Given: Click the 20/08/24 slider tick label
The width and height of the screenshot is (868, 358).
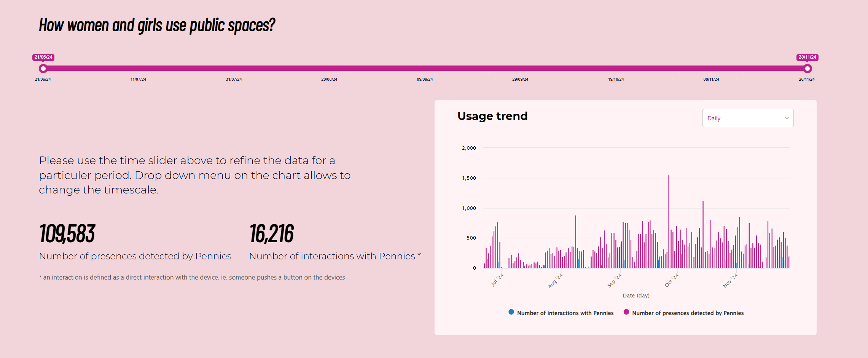Looking at the screenshot, I should 329,79.
